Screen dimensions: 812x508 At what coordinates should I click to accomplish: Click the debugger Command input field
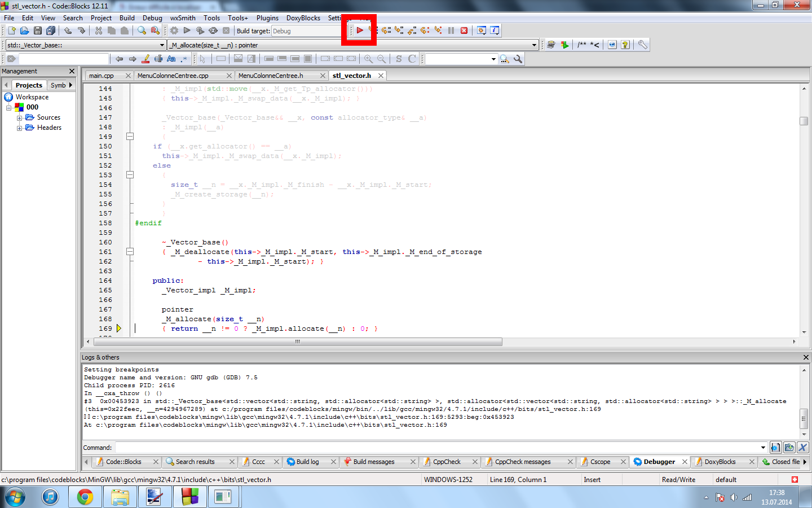[437, 448]
